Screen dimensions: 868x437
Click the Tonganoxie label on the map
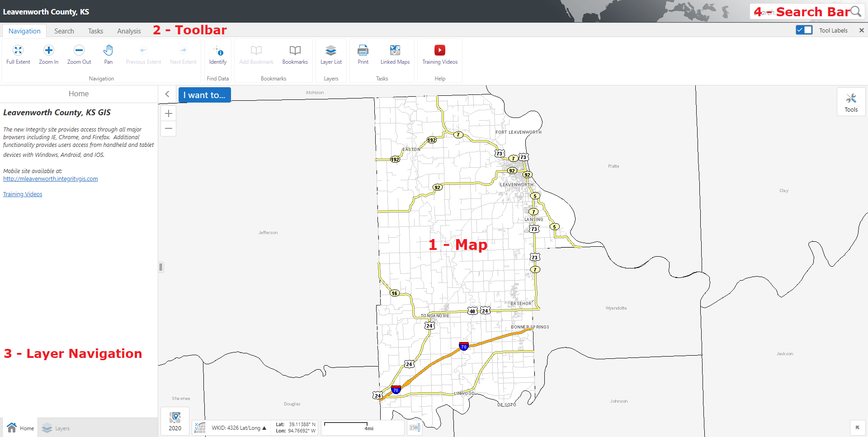click(435, 316)
